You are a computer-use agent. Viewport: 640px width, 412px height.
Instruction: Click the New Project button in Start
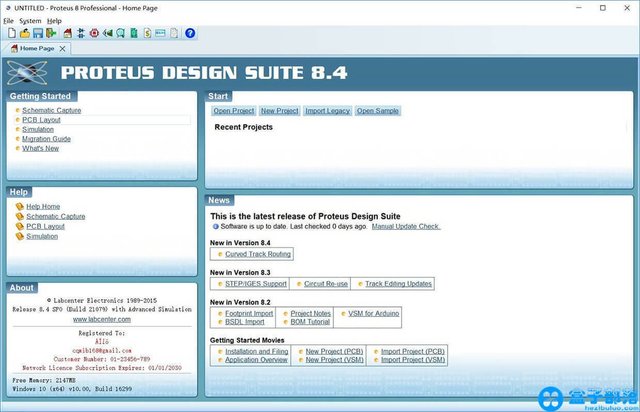(x=280, y=111)
